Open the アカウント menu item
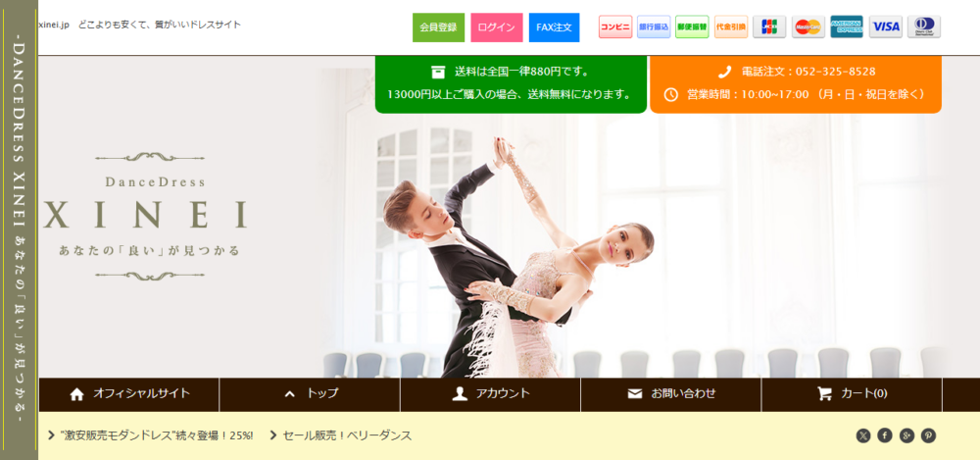The height and width of the screenshot is (460, 980). pyautogui.click(x=491, y=394)
